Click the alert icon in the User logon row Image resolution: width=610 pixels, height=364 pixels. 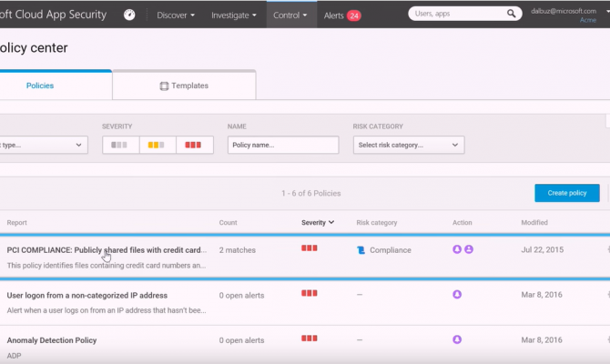457,295
